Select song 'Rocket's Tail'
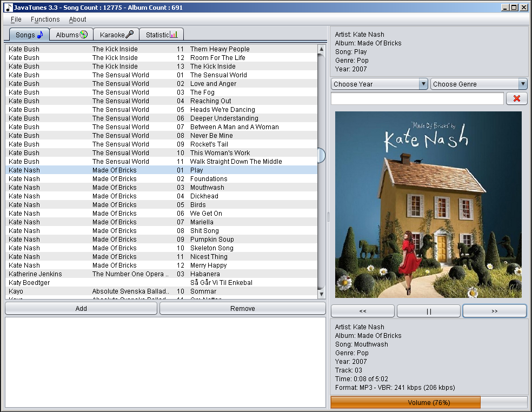 point(162,144)
